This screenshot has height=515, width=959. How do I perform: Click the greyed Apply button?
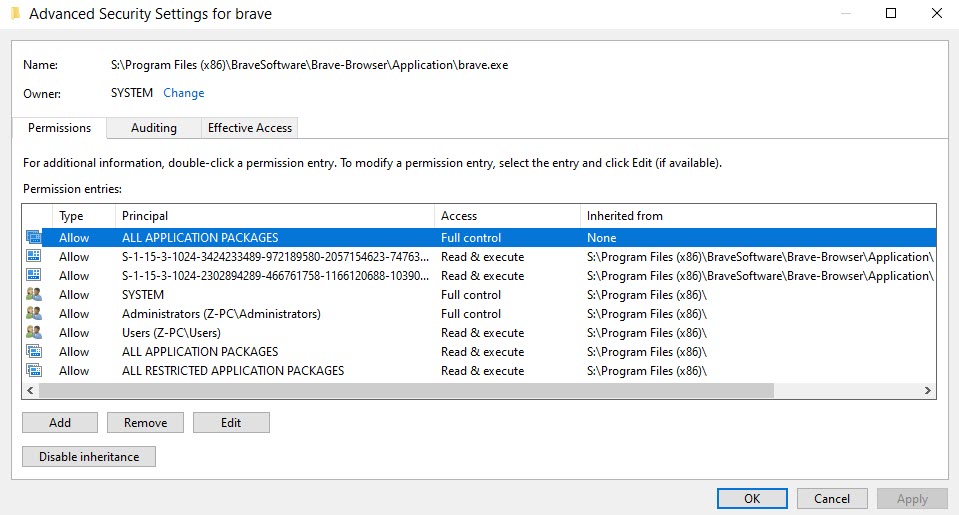(912, 498)
